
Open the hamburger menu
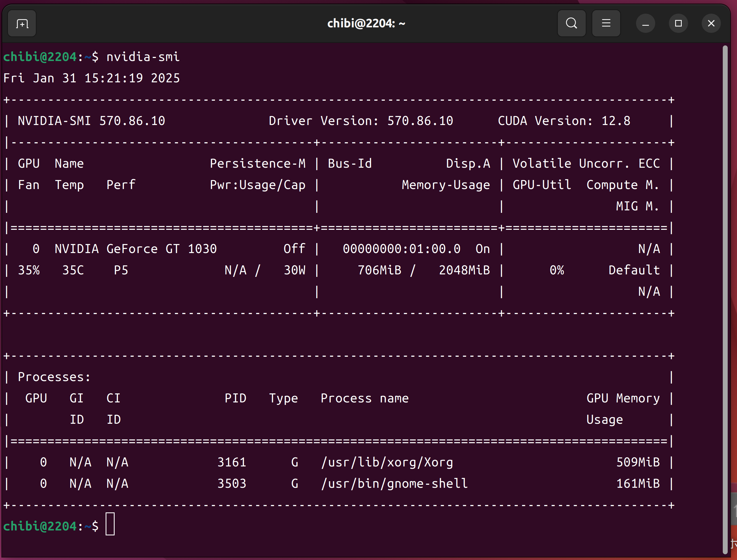tap(606, 23)
